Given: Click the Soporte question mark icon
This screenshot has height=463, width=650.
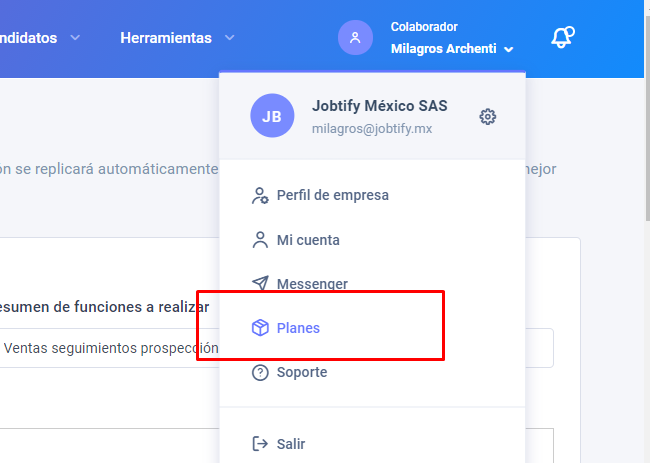Looking at the screenshot, I should (x=260, y=372).
